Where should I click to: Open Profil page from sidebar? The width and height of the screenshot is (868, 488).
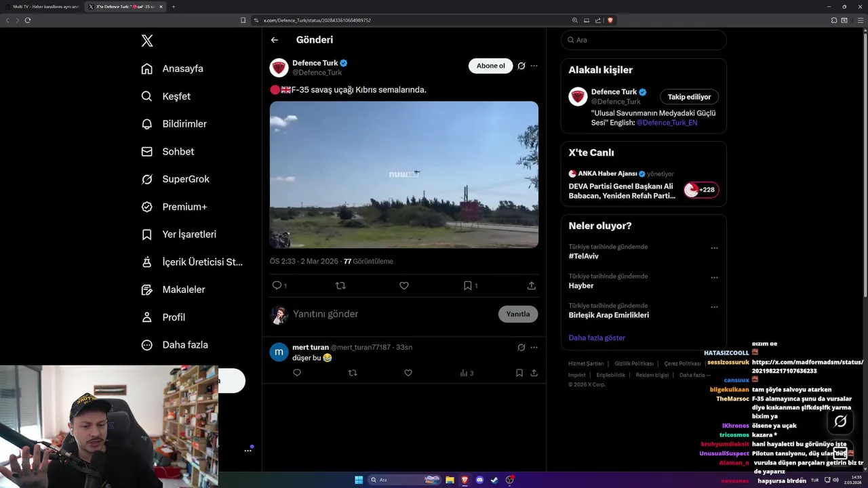click(x=163, y=317)
